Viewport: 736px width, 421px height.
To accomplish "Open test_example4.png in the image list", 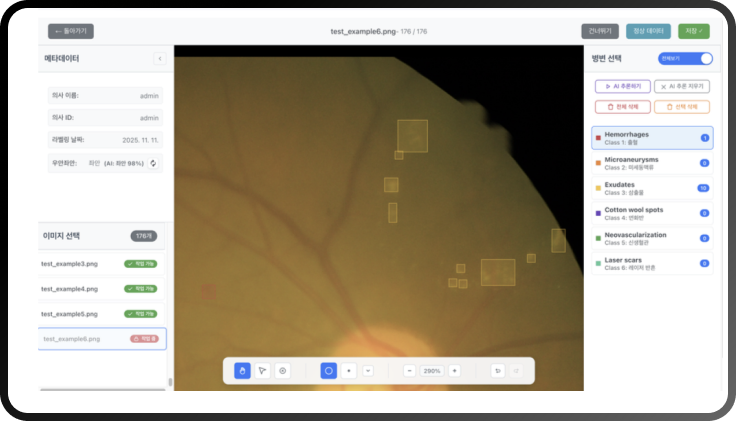I will [101, 289].
